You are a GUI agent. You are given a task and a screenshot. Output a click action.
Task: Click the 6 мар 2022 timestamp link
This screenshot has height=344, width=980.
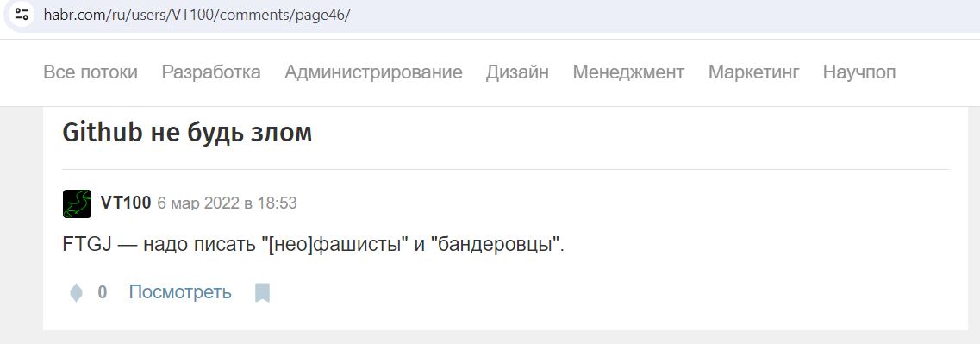coord(227,203)
